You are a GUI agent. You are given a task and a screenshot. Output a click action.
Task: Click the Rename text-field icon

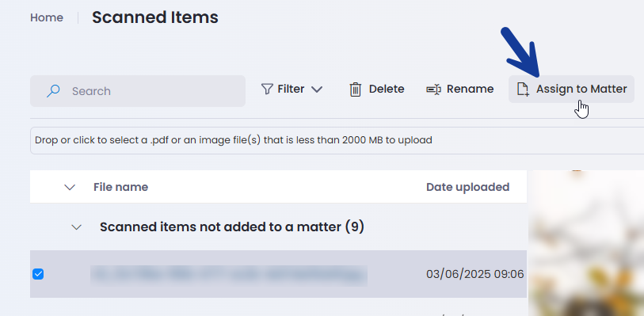coord(434,89)
